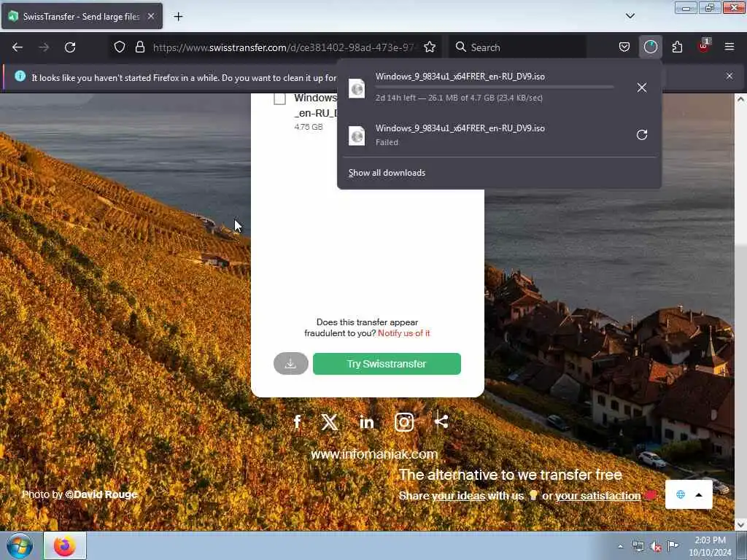This screenshot has width=747, height=560.
Task: Click the your ideas link
Action: [x=458, y=496]
